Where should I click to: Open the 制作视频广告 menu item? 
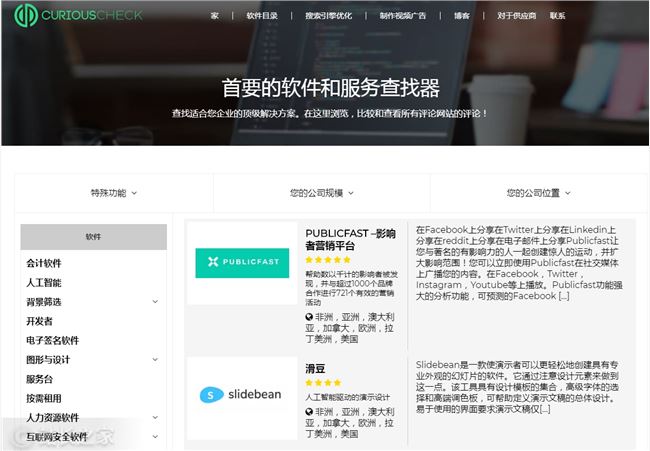point(403,16)
